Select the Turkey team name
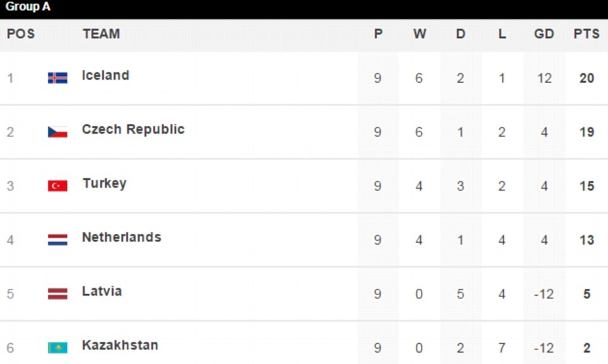The image size is (608, 364). pos(104,183)
